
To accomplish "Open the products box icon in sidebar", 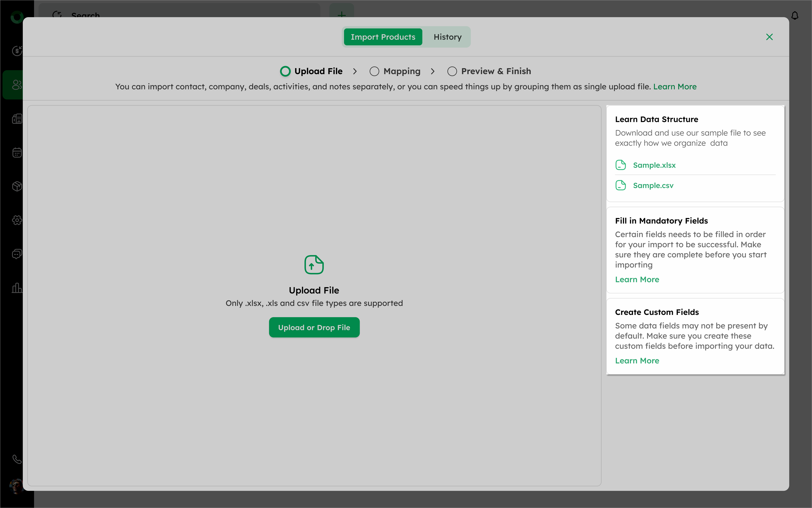I will (x=17, y=186).
